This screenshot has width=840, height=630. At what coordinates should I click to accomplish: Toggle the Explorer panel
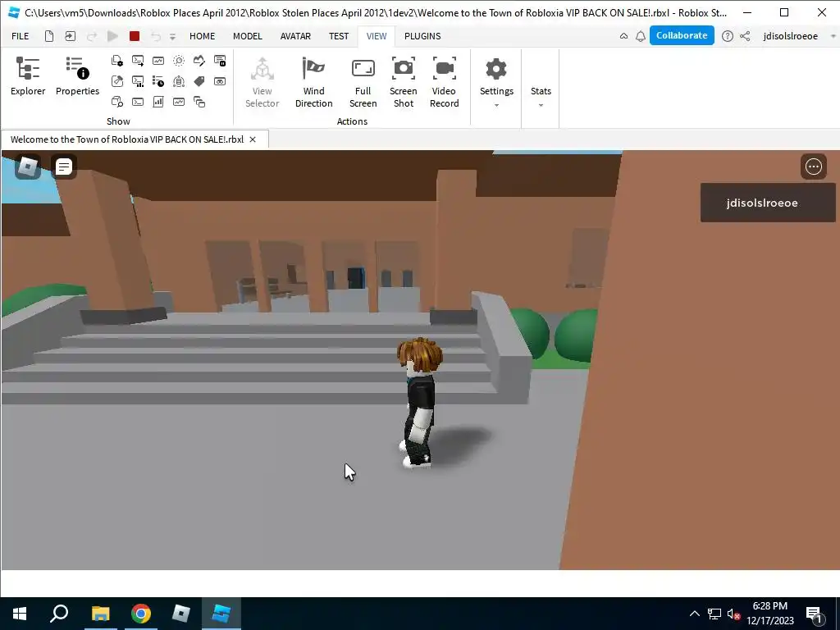28,76
